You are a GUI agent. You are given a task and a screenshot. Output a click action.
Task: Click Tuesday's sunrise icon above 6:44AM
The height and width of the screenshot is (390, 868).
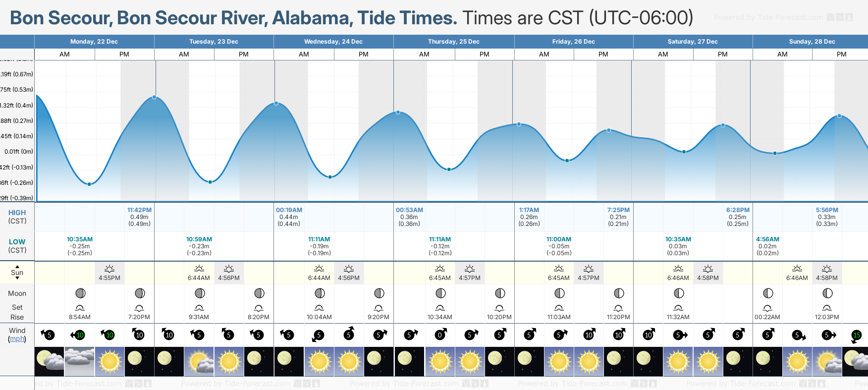(199, 269)
